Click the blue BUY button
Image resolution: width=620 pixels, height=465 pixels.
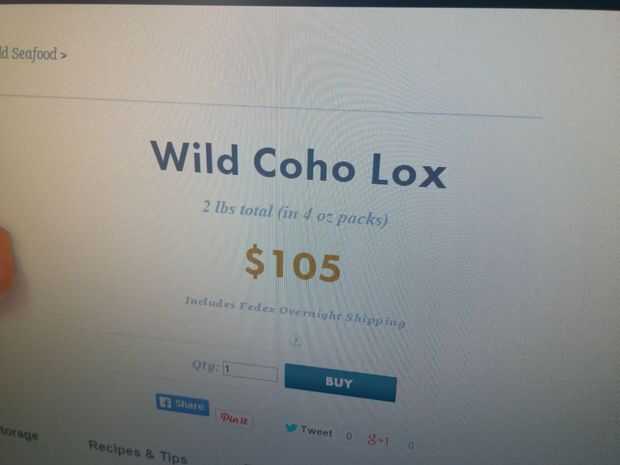coord(340,382)
